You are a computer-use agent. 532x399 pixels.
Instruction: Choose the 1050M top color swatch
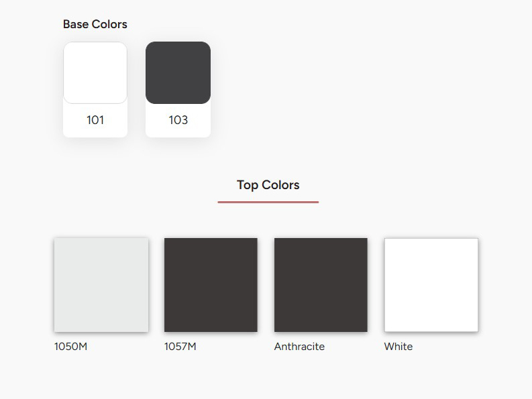coord(101,284)
